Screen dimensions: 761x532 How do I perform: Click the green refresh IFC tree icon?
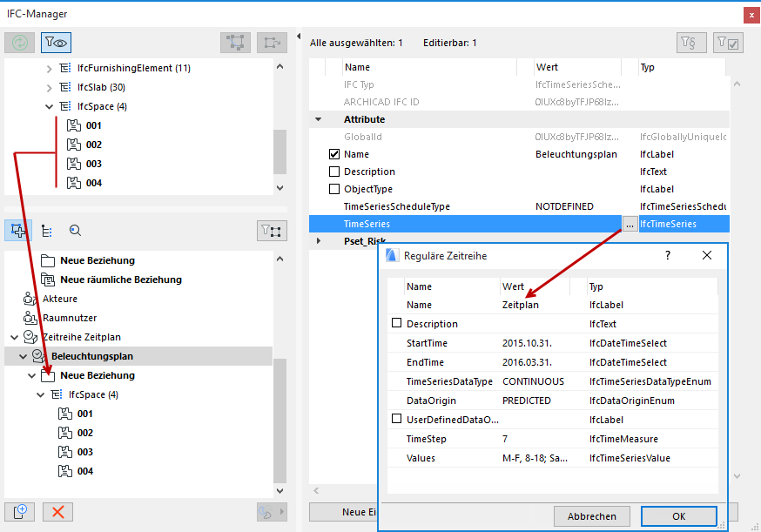[19, 43]
